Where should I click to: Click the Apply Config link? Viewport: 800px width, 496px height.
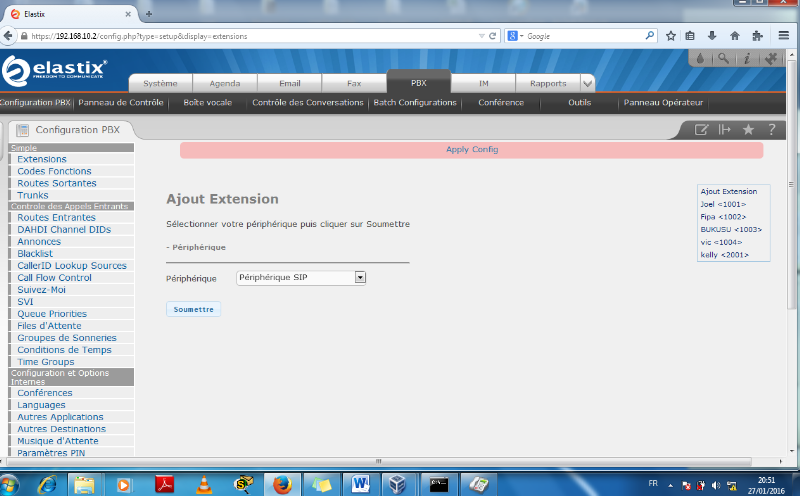click(471, 150)
